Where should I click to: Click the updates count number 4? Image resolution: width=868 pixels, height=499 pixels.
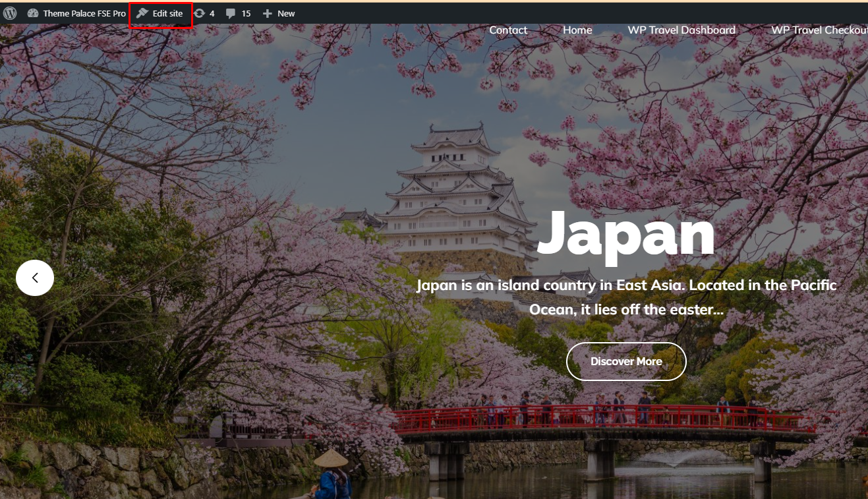pos(212,13)
